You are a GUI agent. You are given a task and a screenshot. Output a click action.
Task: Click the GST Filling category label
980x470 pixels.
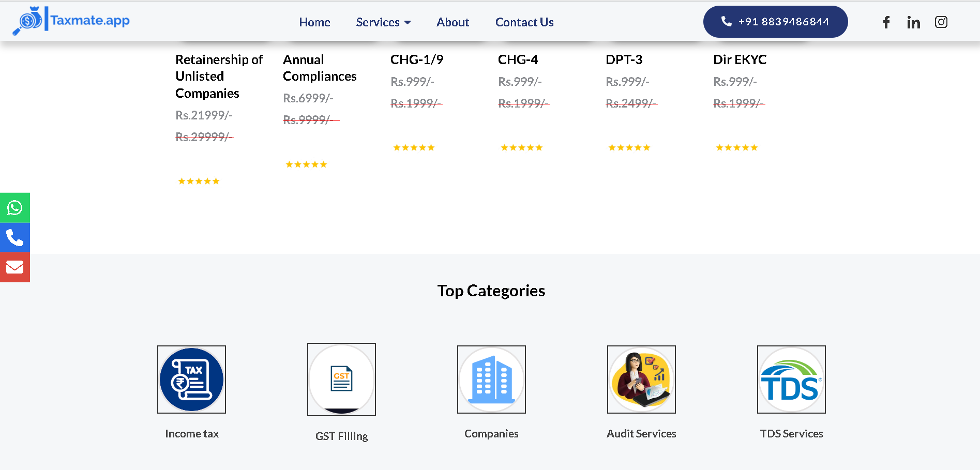(342, 436)
